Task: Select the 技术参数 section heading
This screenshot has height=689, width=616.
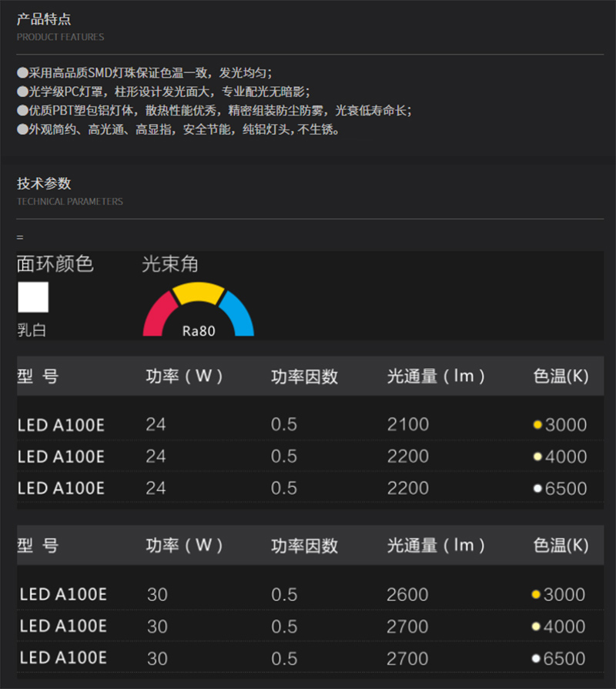Action: (x=43, y=183)
